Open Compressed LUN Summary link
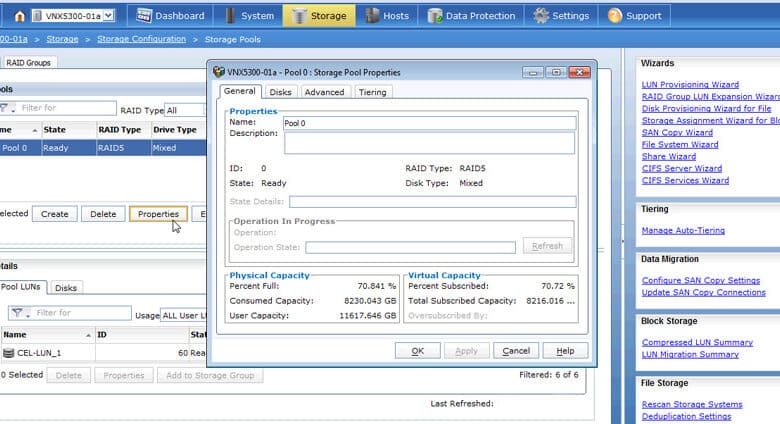The width and height of the screenshot is (780, 424). (x=697, y=342)
